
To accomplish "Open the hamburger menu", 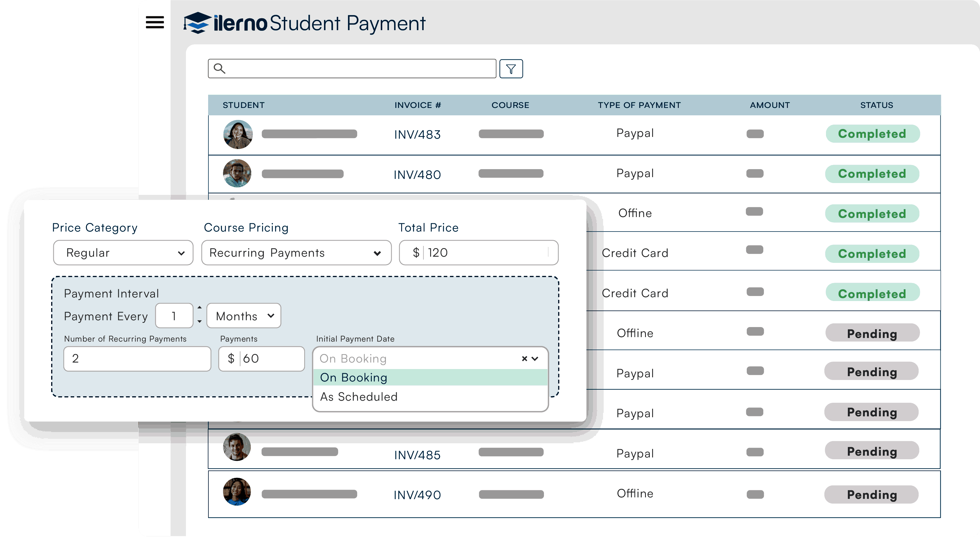I will tap(155, 22).
